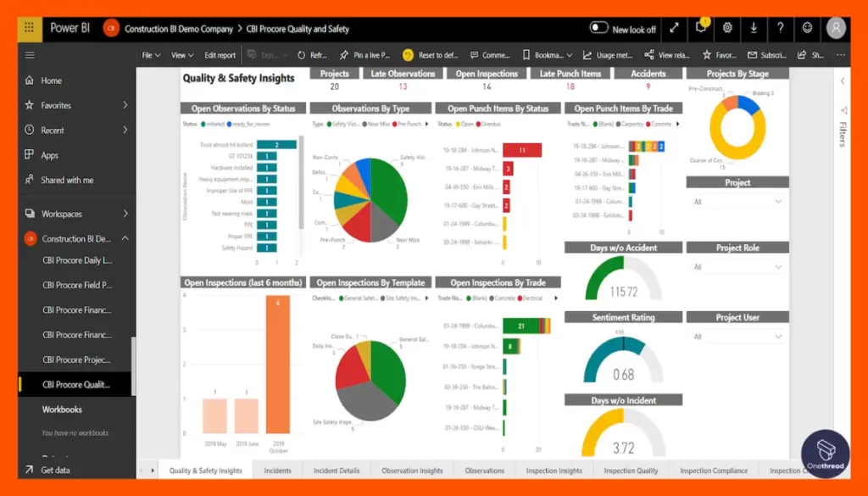
Task: Expand the Workspaces flyout chevron
Action: (125, 213)
